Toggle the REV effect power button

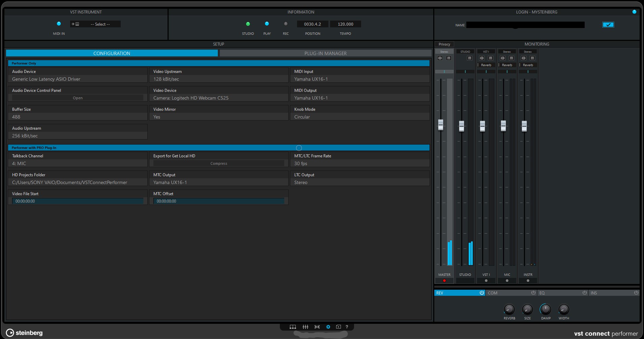click(x=482, y=293)
